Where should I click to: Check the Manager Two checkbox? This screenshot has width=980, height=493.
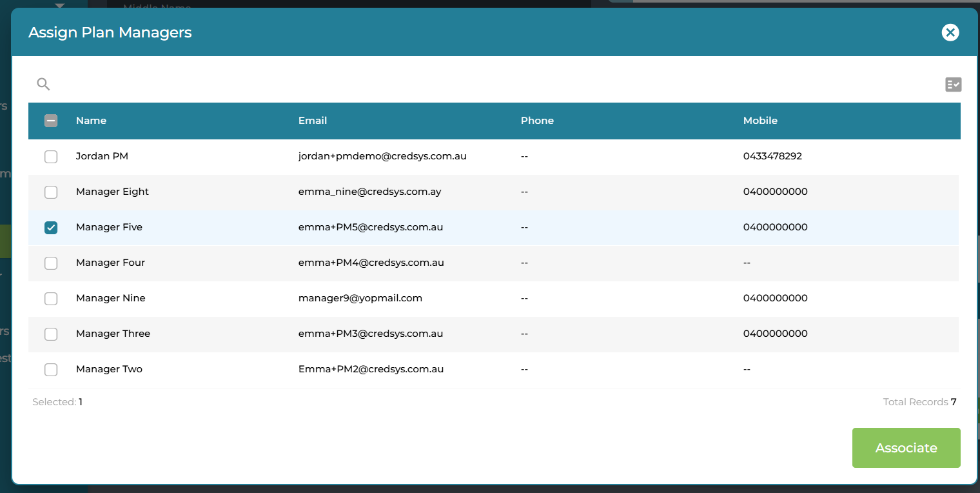coord(51,370)
